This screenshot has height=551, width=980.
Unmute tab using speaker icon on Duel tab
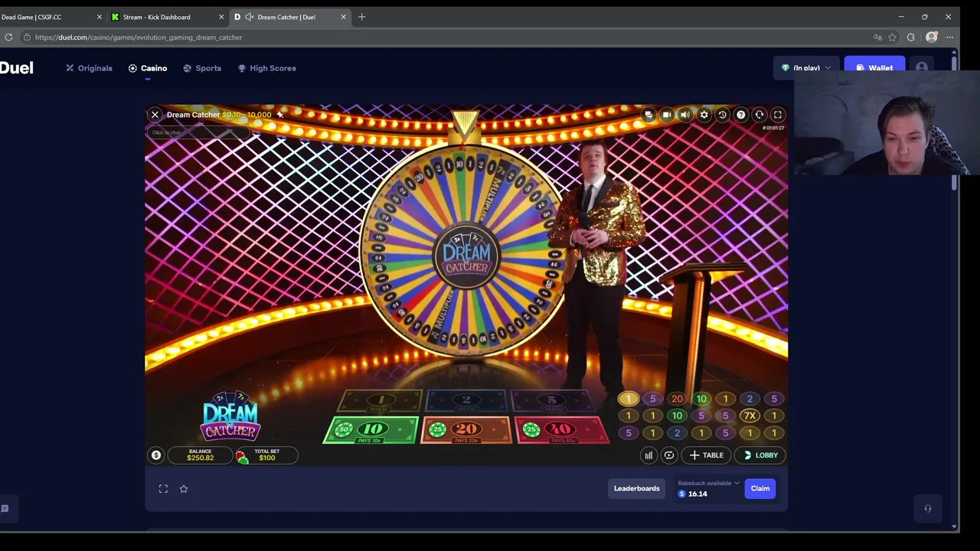click(x=250, y=17)
